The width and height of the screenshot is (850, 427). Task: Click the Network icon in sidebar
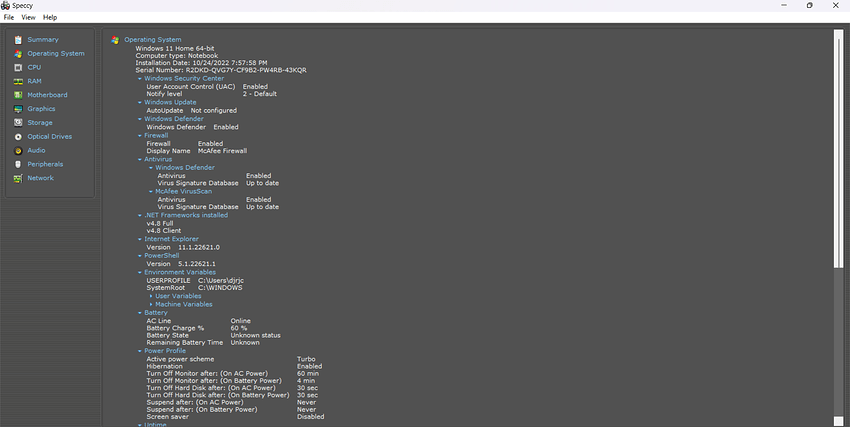(x=18, y=178)
